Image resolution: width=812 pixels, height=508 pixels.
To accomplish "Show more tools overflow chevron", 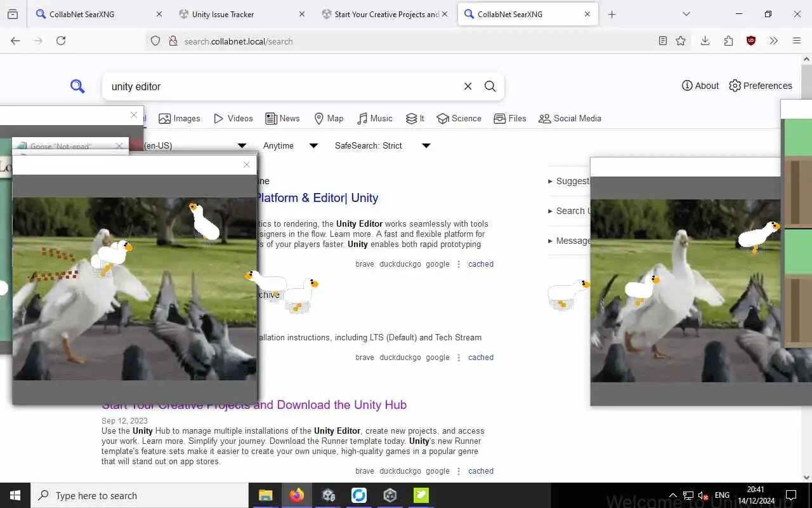I will [773, 41].
